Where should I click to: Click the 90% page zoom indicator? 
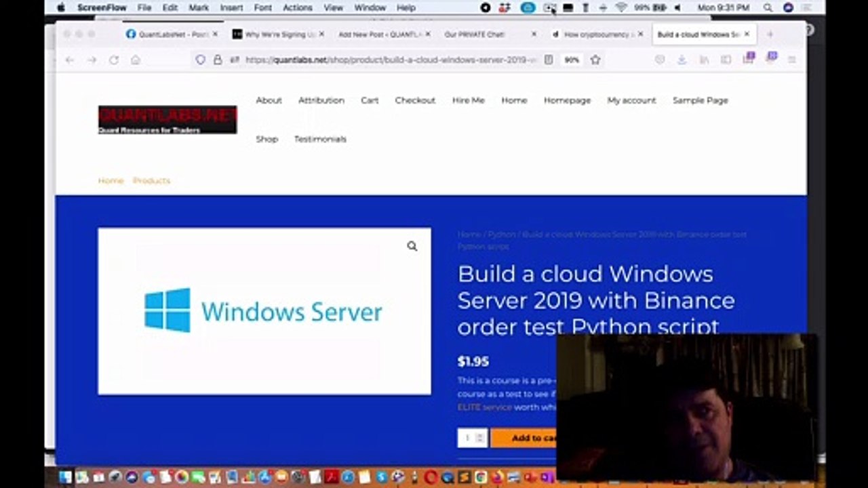coord(572,60)
